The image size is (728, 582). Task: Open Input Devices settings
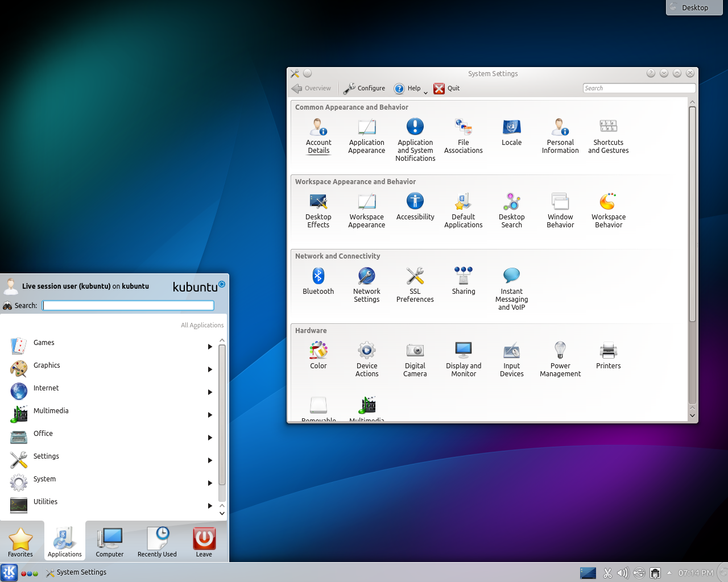click(512, 360)
